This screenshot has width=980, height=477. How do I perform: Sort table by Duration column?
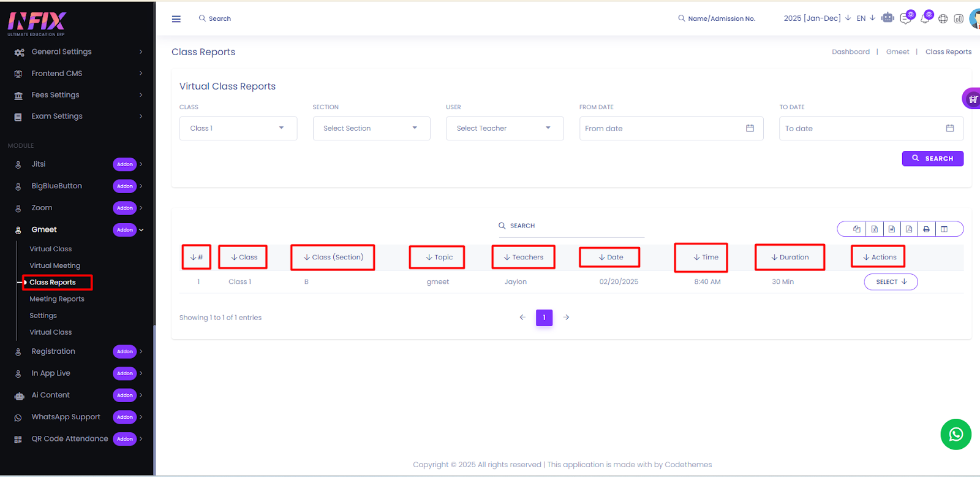(x=790, y=258)
